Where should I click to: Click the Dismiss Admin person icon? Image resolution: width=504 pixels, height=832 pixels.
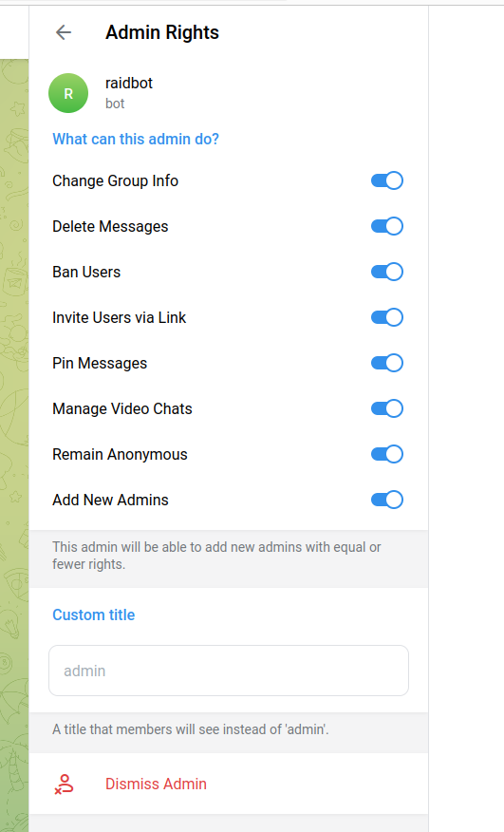click(x=65, y=785)
